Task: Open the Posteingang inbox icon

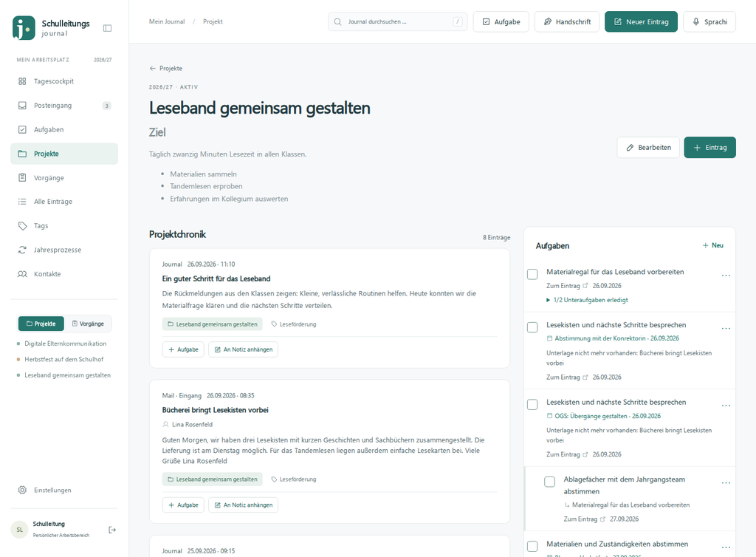Action: pos(22,106)
